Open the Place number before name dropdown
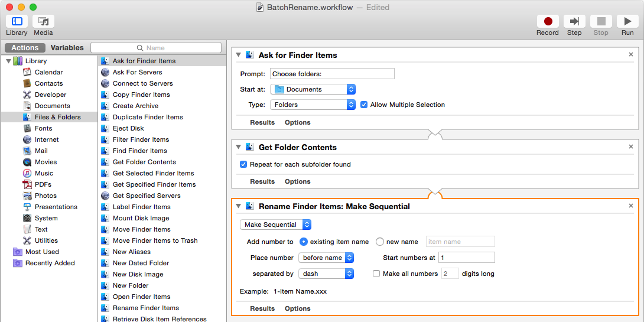The height and width of the screenshot is (322, 644). (x=326, y=258)
